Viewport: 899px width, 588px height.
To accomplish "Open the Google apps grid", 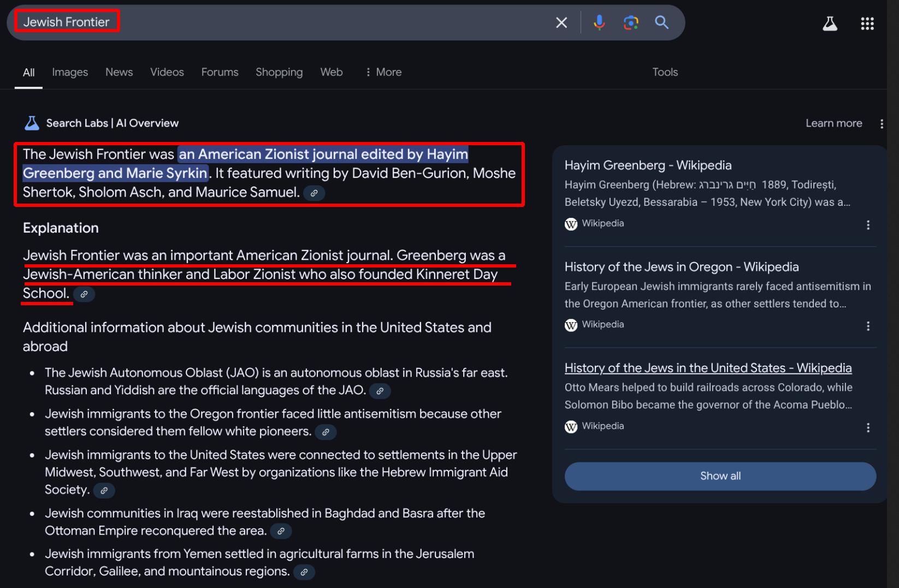I will point(867,23).
